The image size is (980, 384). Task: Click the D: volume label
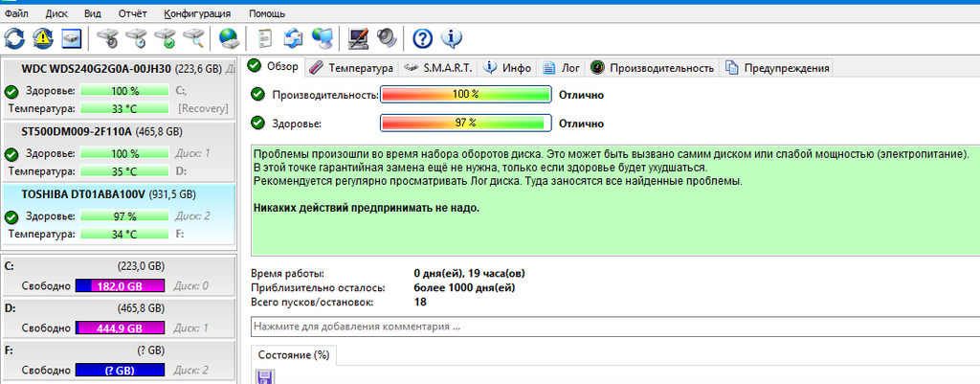tap(10, 308)
